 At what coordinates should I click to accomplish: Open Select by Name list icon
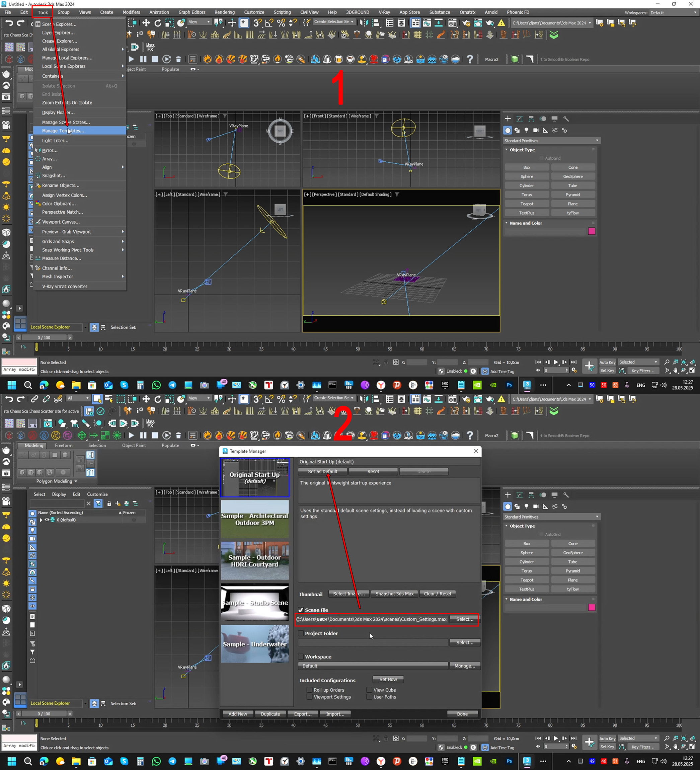pyautogui.click(x=109, y=399)
